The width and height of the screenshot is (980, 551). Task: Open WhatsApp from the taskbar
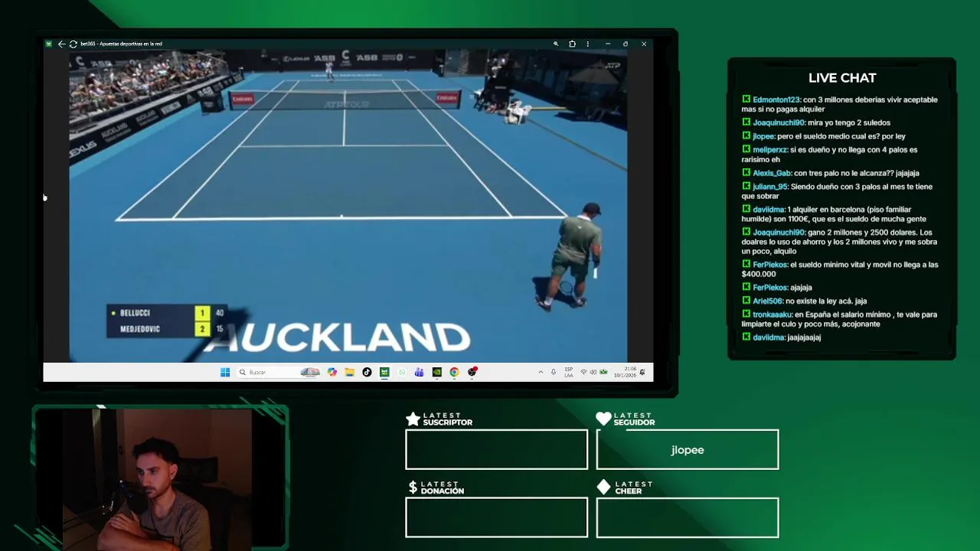tap(402, 372)
